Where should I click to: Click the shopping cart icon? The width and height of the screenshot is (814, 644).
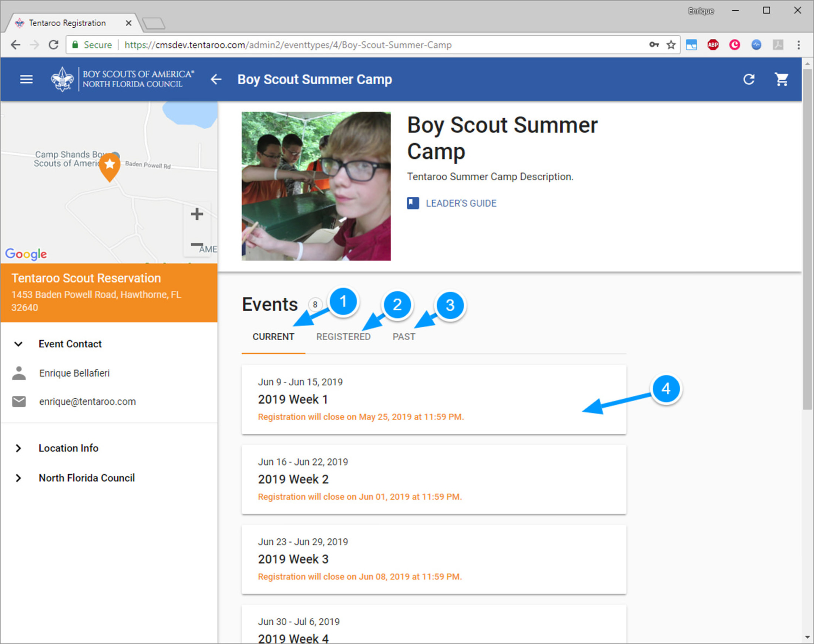click(x=781, y=79)
